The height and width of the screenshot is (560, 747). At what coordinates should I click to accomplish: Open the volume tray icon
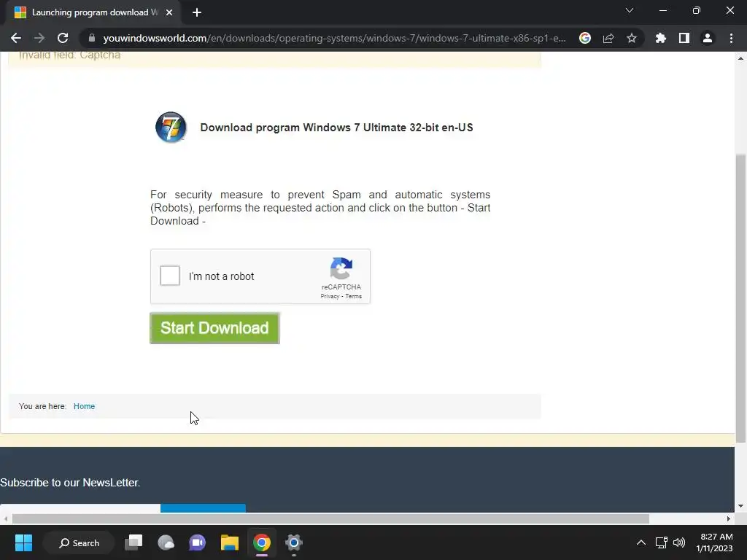tap(679, 542)
